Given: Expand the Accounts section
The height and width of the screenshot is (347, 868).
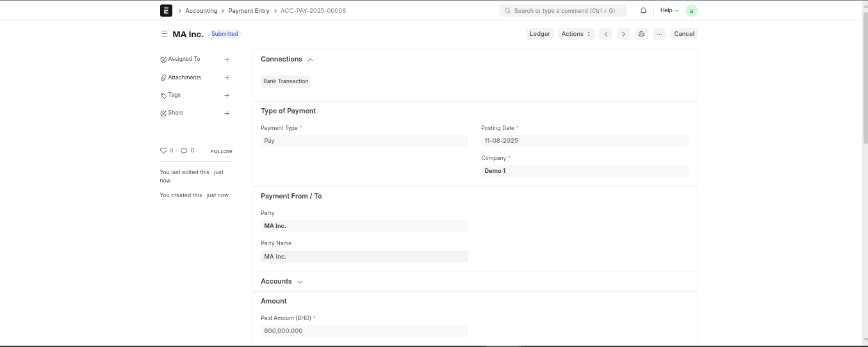Looking at the screenshot, I should (300, 282).
